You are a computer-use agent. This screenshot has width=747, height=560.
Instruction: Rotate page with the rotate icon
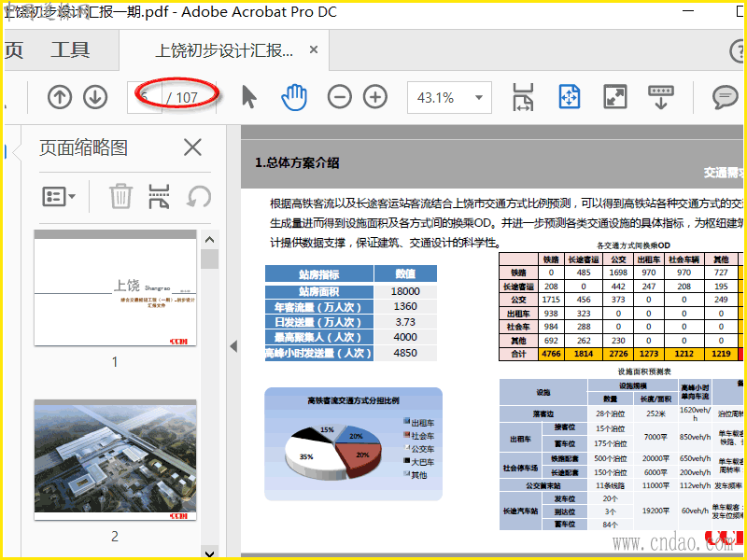coord(198,196)
